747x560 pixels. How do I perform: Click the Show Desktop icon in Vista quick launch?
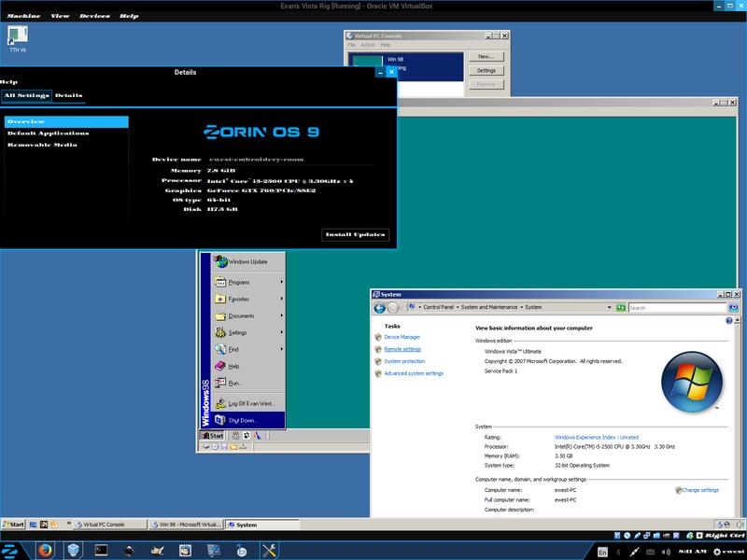point(33,525)
